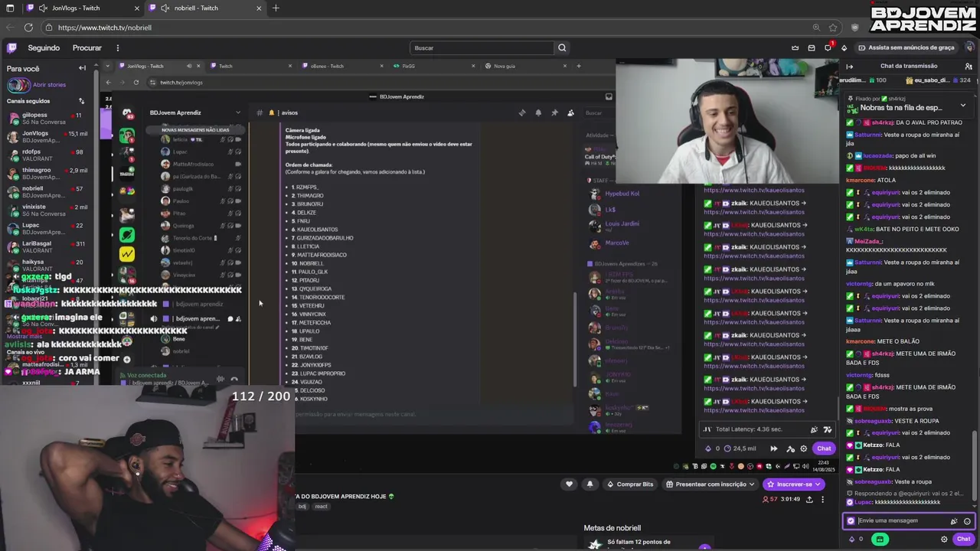The image size is (980, 551).
Task: Open the browser tab manager icon
Action: coord(9,8)
